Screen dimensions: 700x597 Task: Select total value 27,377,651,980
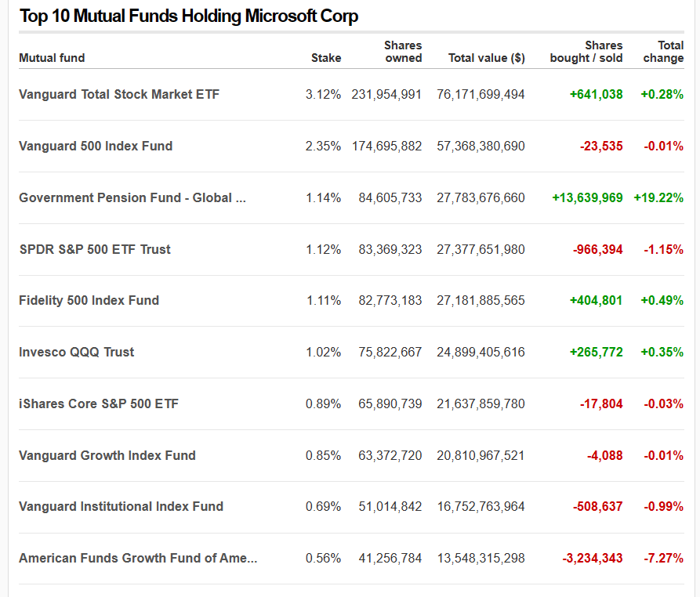(481, 249)
